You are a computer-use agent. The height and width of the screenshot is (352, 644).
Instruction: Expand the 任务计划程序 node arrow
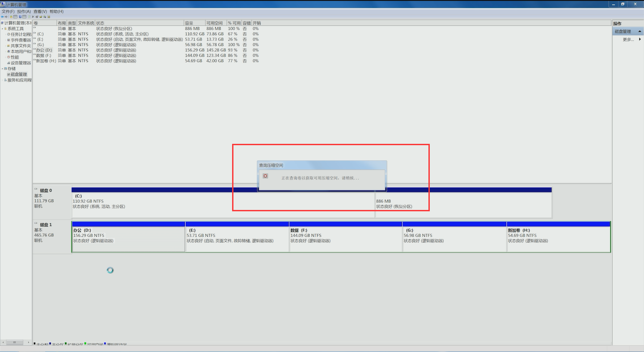point(5,34)
